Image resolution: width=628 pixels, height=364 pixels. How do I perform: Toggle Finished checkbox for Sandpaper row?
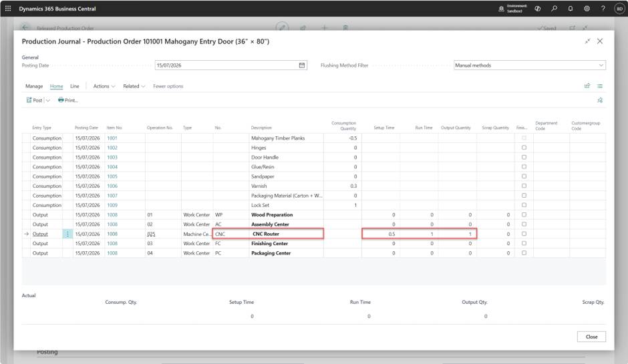pos(524,176)
